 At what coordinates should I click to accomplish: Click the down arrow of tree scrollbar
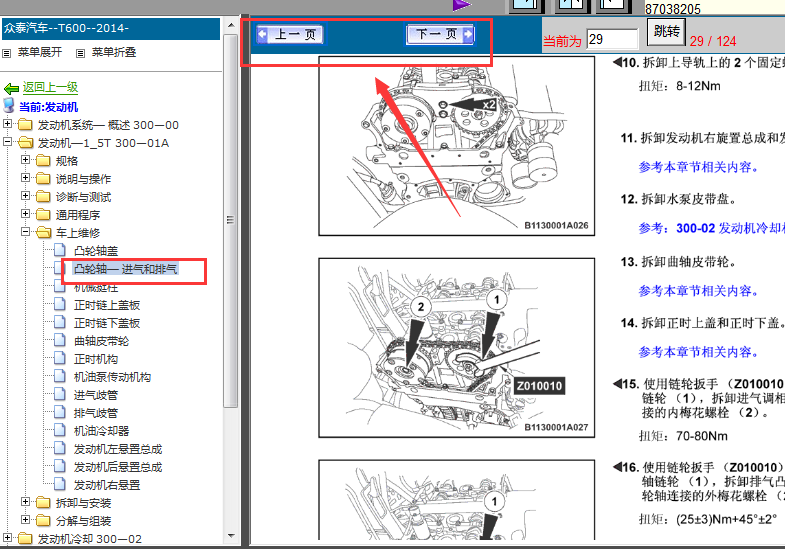pyautogui.click(x=231, y=536)
